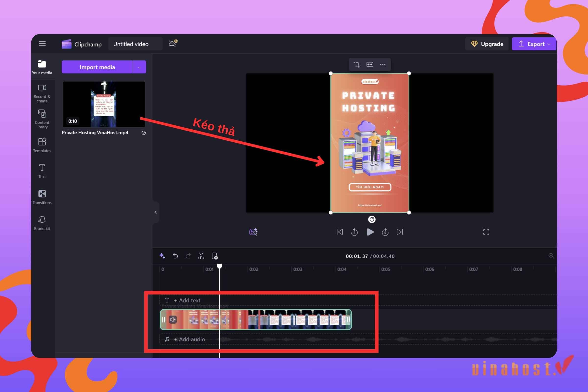
Task: Skip to the start of video
Action: [x=340, y=232]
